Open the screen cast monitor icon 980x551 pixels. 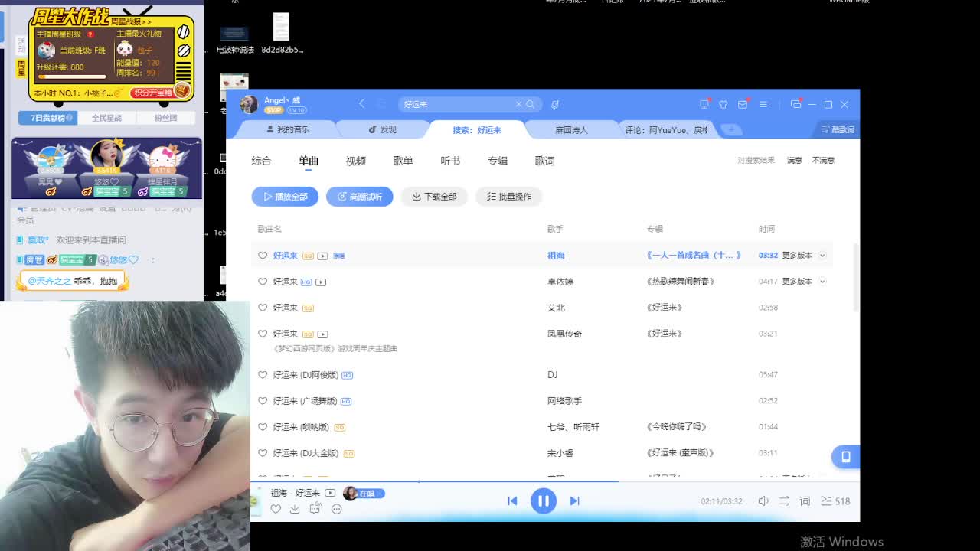(704, 104)
